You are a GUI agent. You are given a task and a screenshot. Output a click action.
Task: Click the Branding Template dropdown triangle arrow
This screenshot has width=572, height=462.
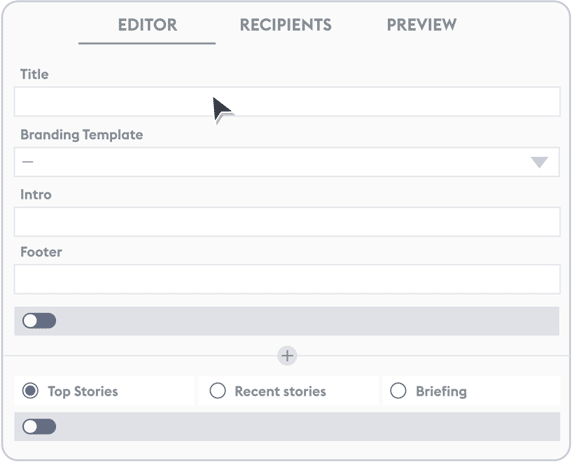[539, 162]
